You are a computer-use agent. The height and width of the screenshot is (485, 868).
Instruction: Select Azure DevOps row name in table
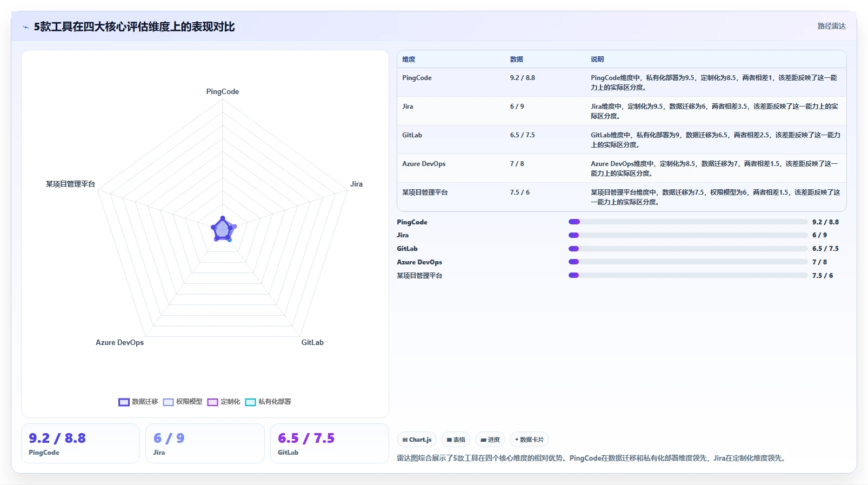click(424, 164)
